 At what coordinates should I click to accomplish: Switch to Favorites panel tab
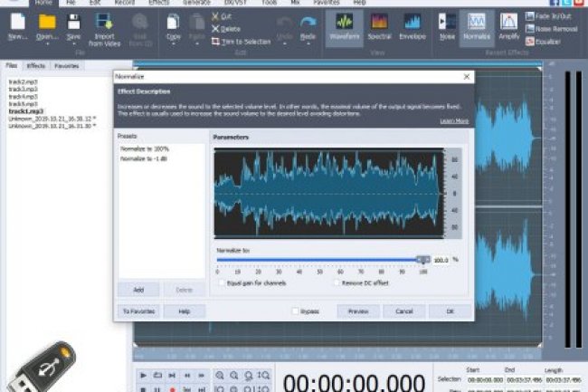[x=65, y=66]
